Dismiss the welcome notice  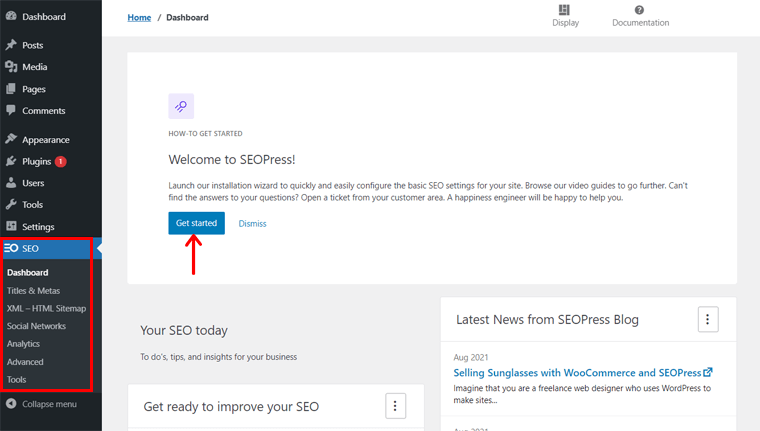pyautogui.click(x=253, y=223)
